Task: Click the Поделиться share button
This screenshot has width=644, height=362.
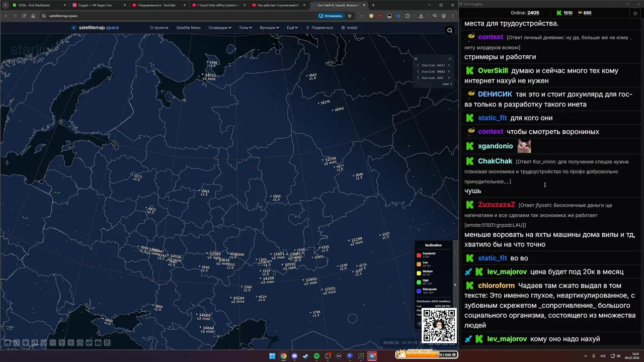Action: point(319,28)
